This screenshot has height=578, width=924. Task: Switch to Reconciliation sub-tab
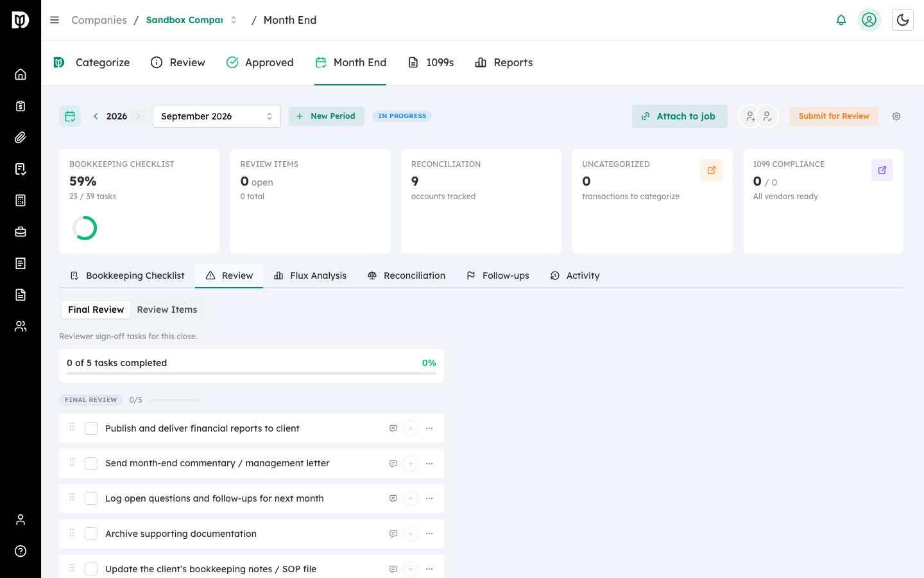click(406, 276)
